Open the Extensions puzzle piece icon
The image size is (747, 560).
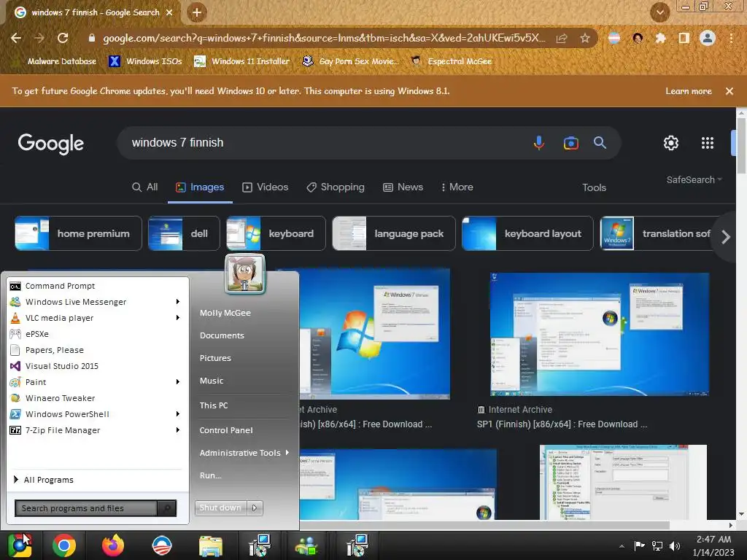tap(660, 38)
